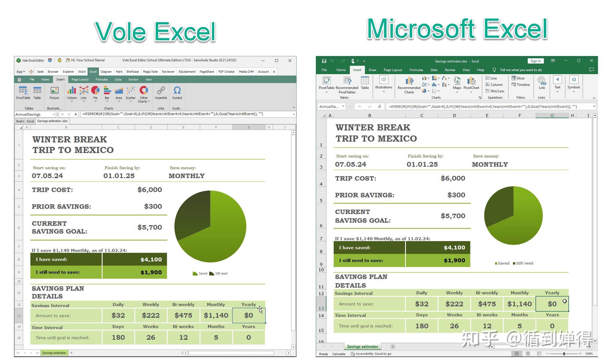Image resolution: width=608 pixels, height=364 pixels.
Task: Click the fx insert function icon in Vole Excel
Action: coord(76,114)
